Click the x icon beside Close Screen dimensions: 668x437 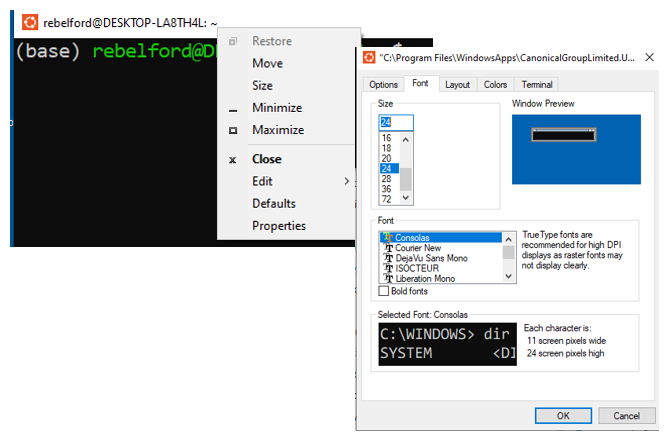coord(233,160)
